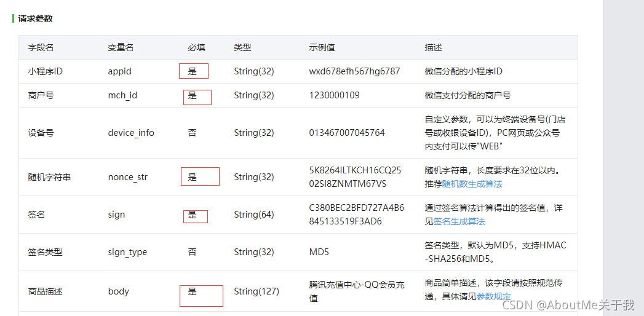
Task: Select example value wxd678efh567hg6787
Action: click(354, 71)
